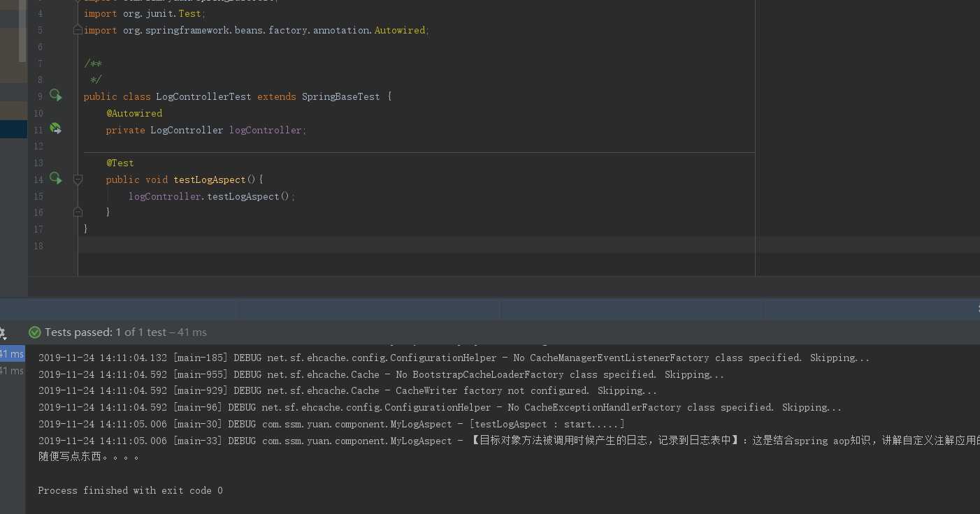The image size is (980, 514).
Task: Click thread name '[main-185]' in console
Action: [201, 358]
